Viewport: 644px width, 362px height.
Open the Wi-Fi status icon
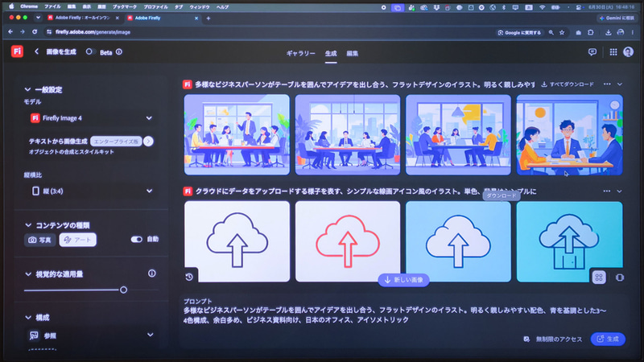[542, 7]
